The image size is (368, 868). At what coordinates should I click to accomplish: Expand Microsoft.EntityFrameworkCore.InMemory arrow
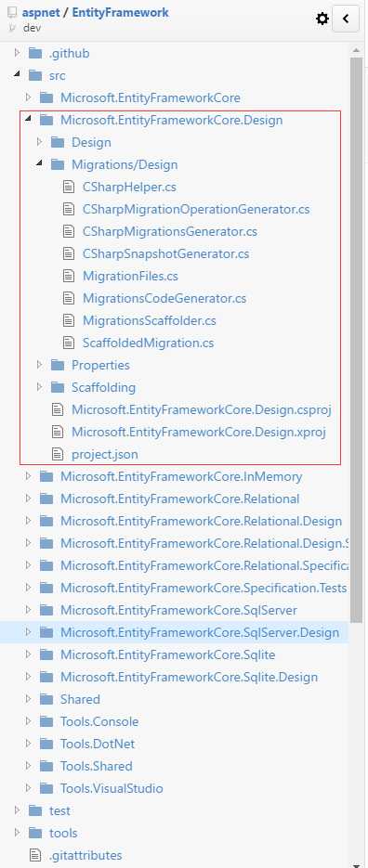tap(28, 476)
